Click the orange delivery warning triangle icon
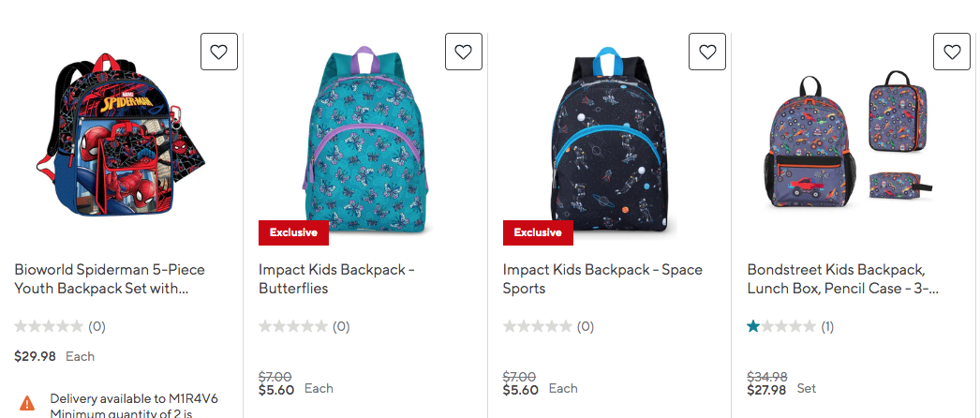This screenshot has height=418, width=980. point(27,403)
